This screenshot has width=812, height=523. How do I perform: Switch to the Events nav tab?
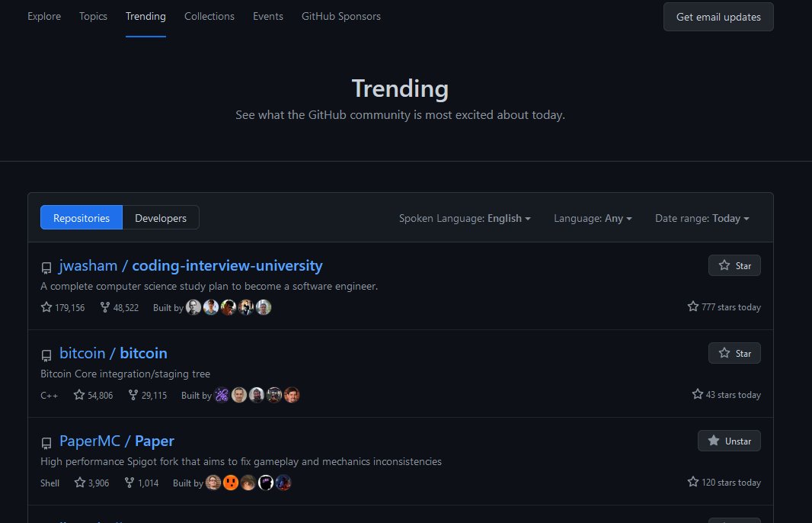tap(267, 16)
